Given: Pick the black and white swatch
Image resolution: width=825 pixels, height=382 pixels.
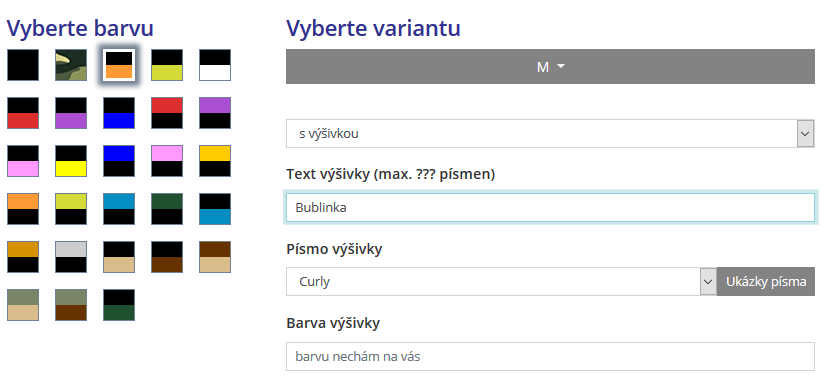Looking at the screenshot, I should [215, 65].
